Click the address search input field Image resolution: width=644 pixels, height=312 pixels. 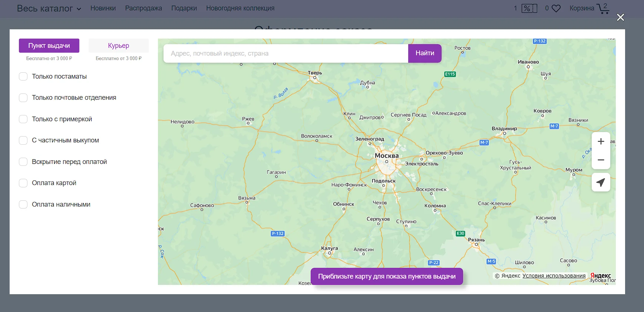pos(285,53)
